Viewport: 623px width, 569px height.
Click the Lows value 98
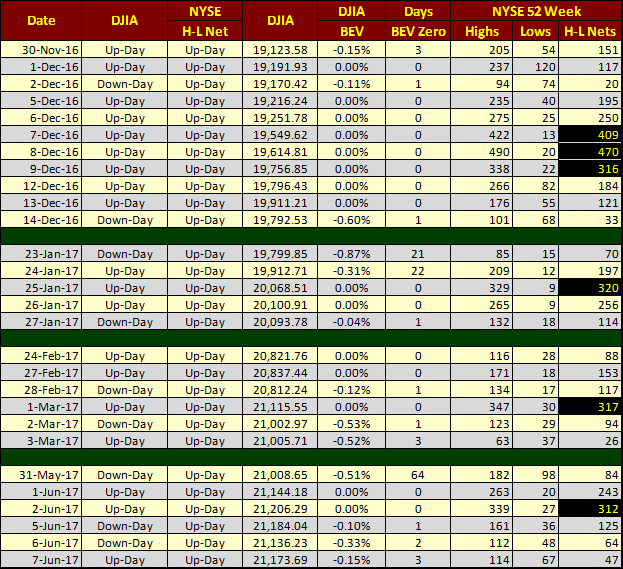pos(536,475)
